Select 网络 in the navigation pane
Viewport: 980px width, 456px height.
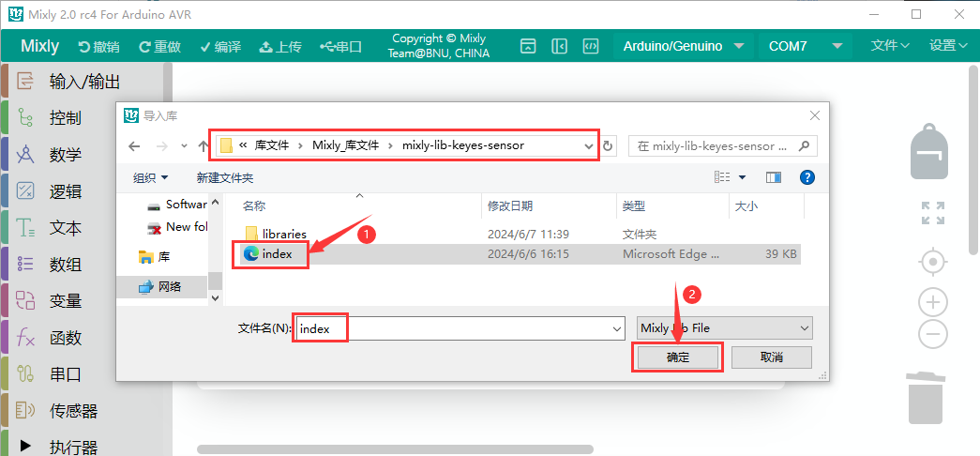(160, 286)
